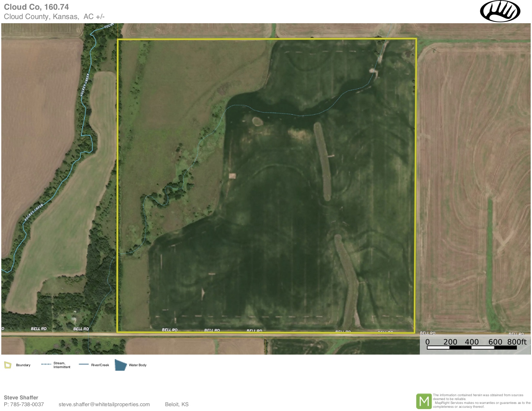Select the yellow Boundary legend polygon icon
This screenshot has height=411, width=532.
[x=8, y=365]
